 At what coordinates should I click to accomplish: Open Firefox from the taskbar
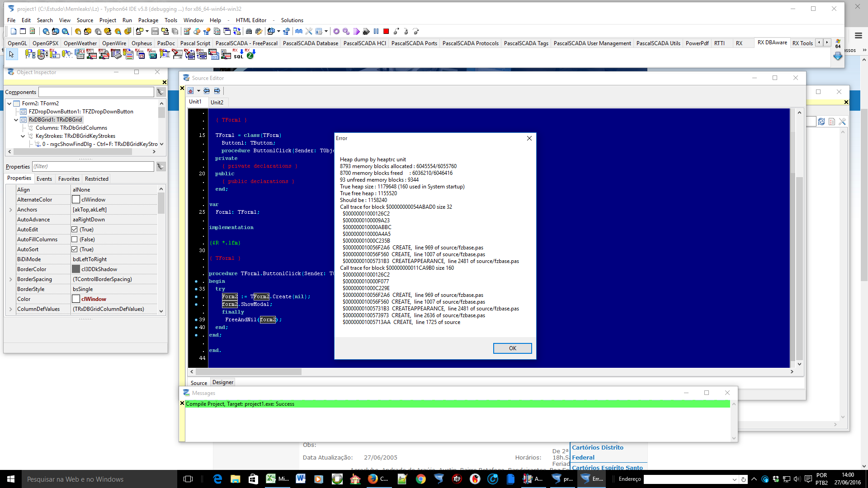(x=373, y=479)
